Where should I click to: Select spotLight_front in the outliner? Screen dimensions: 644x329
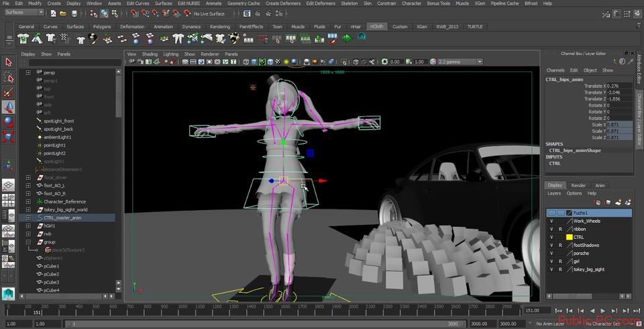click(x=58, y=121)
